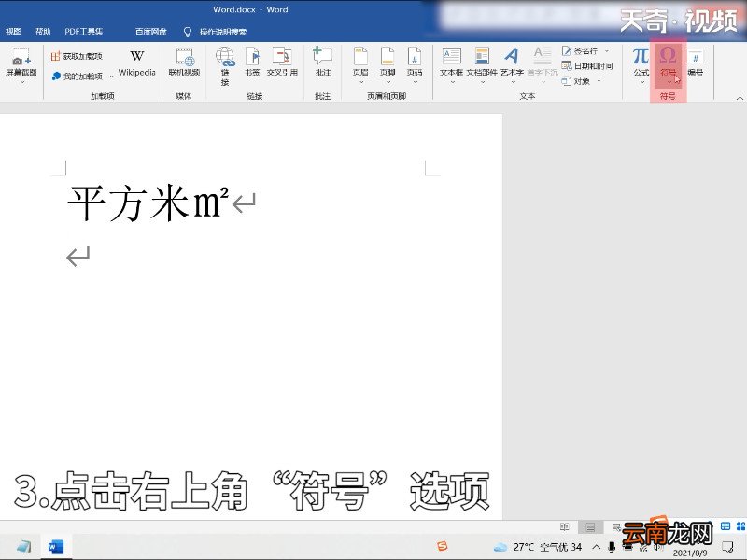The image size is (747, 560).
Task: Open the 百度网盘 tab
Action: coord(150,32)
